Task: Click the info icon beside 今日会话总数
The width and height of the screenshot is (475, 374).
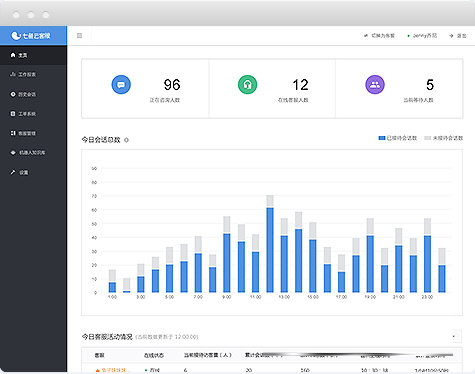Action: pos(126,140)
